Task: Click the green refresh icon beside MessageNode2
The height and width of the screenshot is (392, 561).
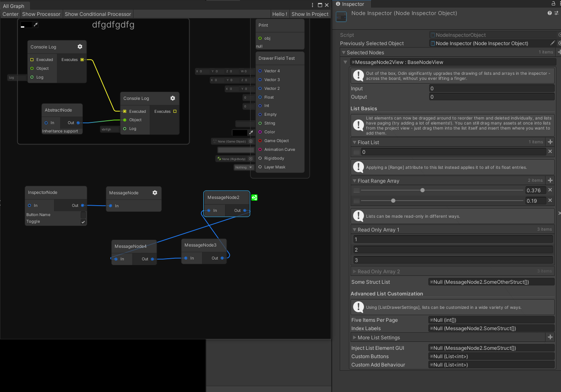Action: tap(254, 197)
